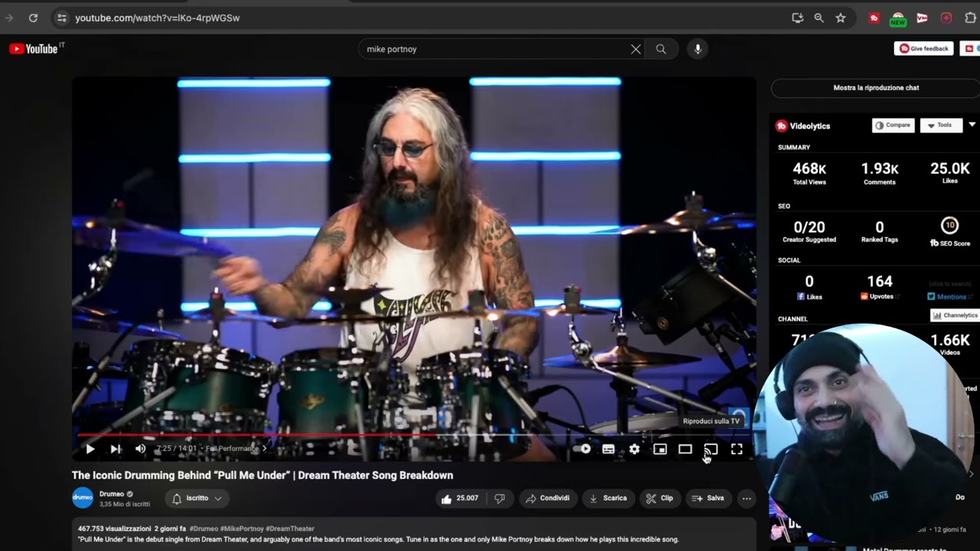The image size is (980, 551).
Task: Open the #DreamTheater hashtag
Action: point(289,529)
